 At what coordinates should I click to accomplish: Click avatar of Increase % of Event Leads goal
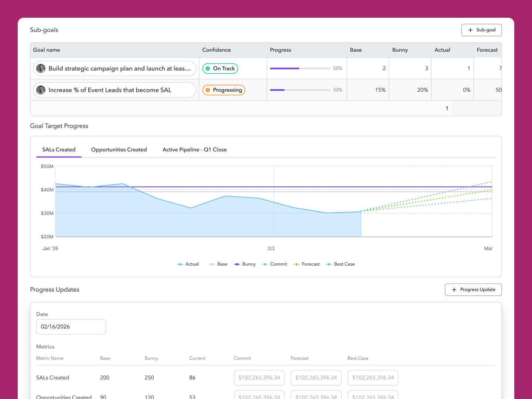(41, 90)
